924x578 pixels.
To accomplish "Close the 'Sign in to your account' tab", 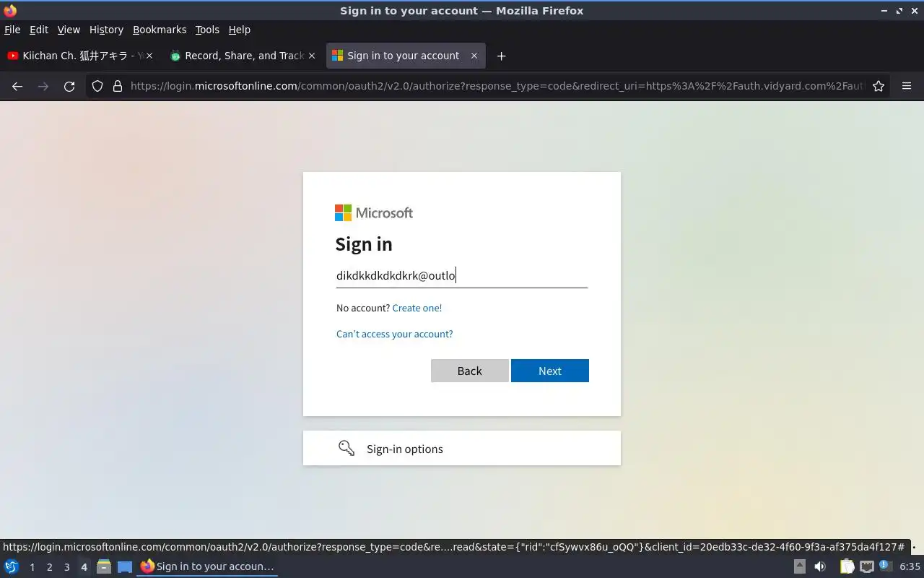I will coord(474,56).
